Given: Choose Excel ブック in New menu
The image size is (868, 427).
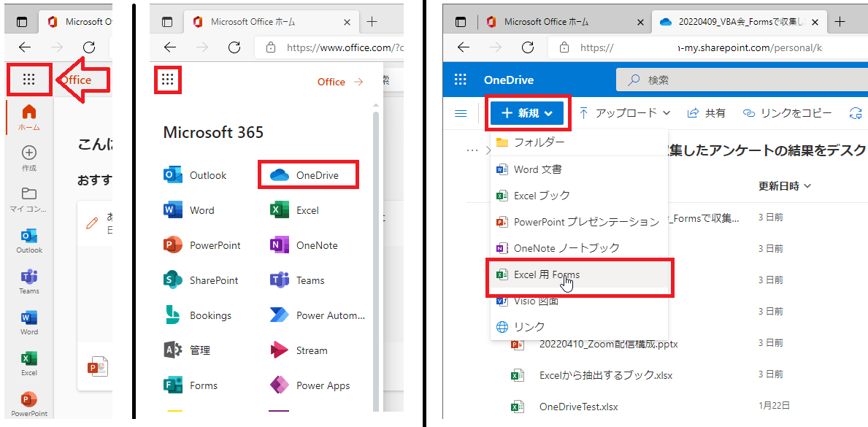Looking at the screenshot, I should [579, 196].
